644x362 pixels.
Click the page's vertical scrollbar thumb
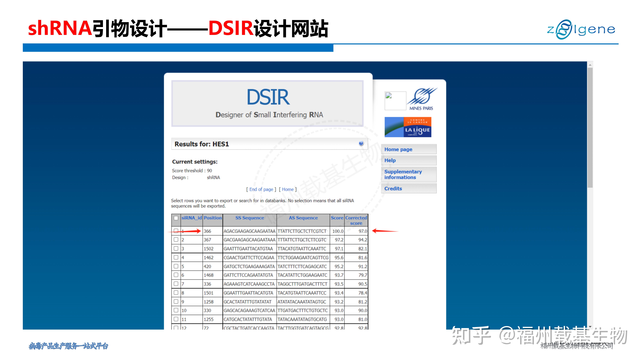[x=590, y=127]
